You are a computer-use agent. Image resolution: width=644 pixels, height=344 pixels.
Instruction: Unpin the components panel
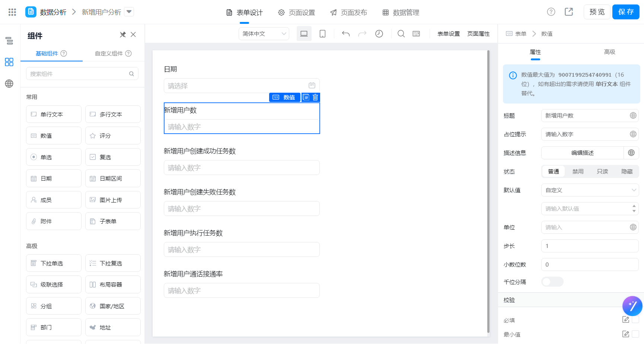[123, 35]
